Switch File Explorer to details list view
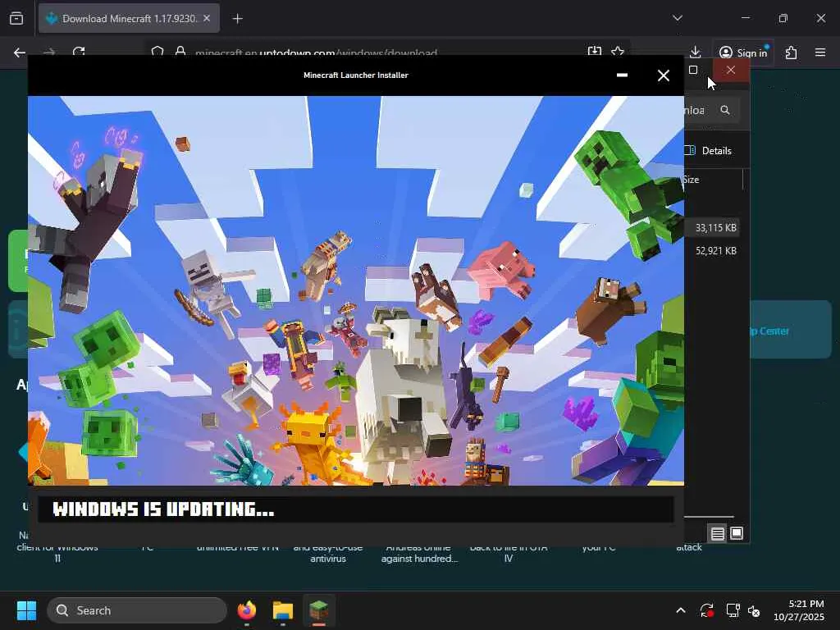The image size is (840, 630). tap(717, 533)
